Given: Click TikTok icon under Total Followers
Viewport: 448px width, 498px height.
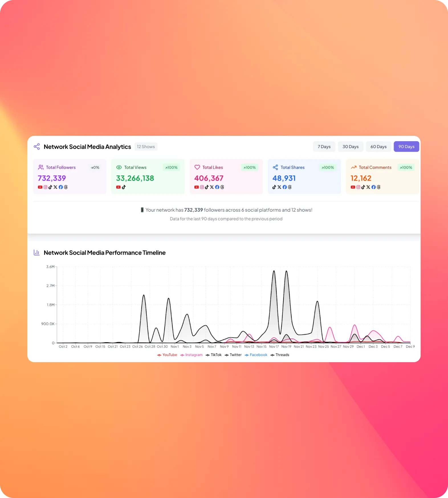Looking at the screenshot, I should [50, 187].
